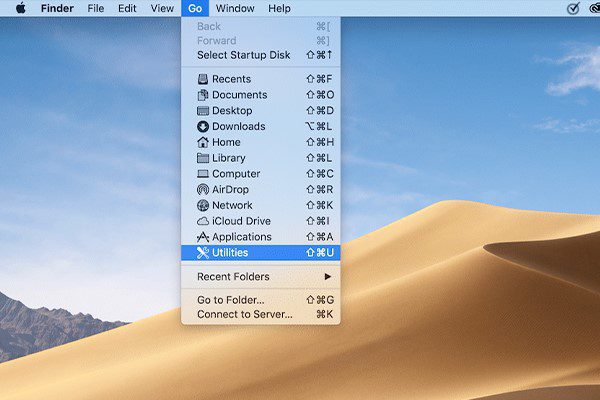Screen dimensions: 600x400
Task: Go to Computer
Action: tap(261, 174)
